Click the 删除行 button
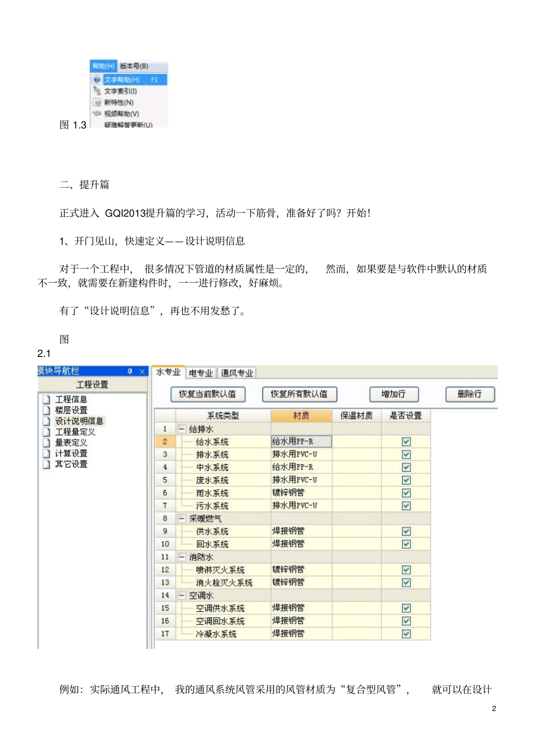Image resolution: width=534 pixels, height=756 pixels. pos(470,394)
